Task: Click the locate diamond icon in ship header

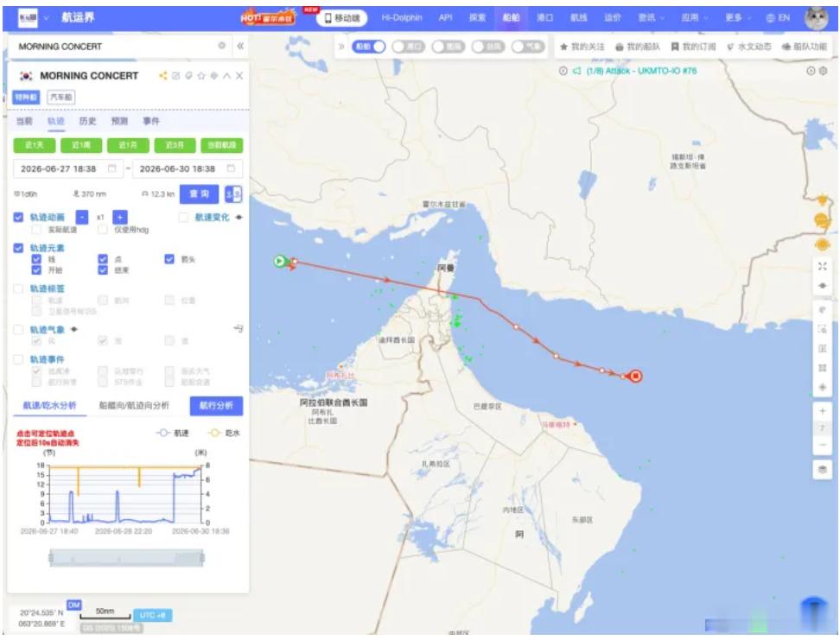Action: pyautogui.click(x=214, y=76)
